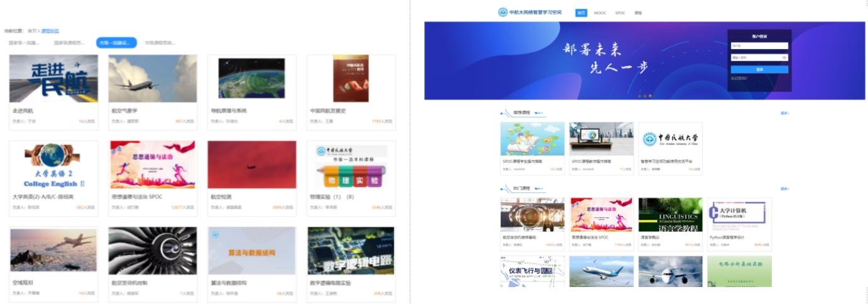Image resolution: width=868 pixels, height=304 pixels.
Task: Open the MOOC navigation tab
Action: pyautogui.click(x=600, y=13)
